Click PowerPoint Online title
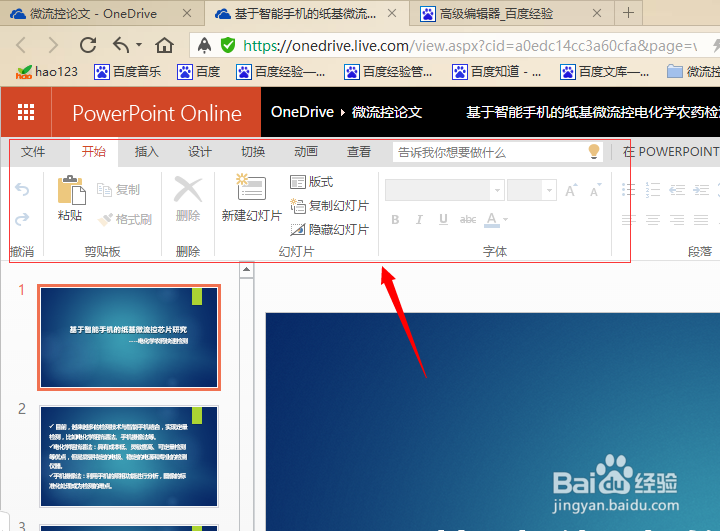This screenshot has height=531, width=720. [x=157, y=113]
